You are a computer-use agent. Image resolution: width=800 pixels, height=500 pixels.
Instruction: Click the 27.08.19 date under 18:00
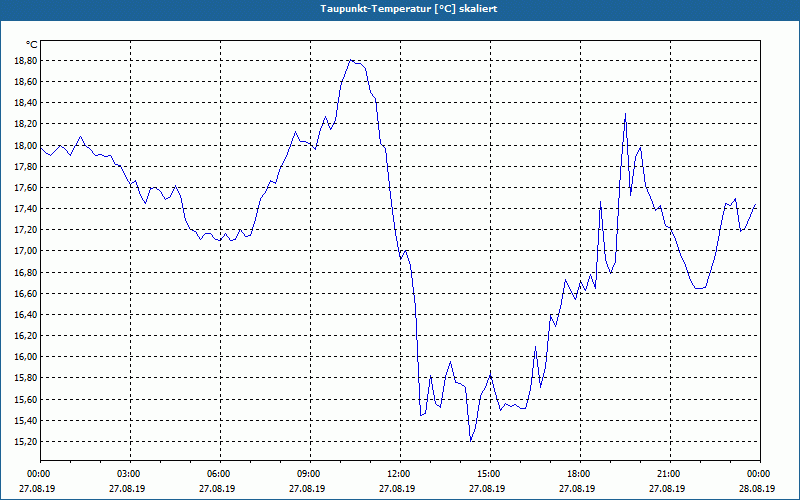click(578, 488)
